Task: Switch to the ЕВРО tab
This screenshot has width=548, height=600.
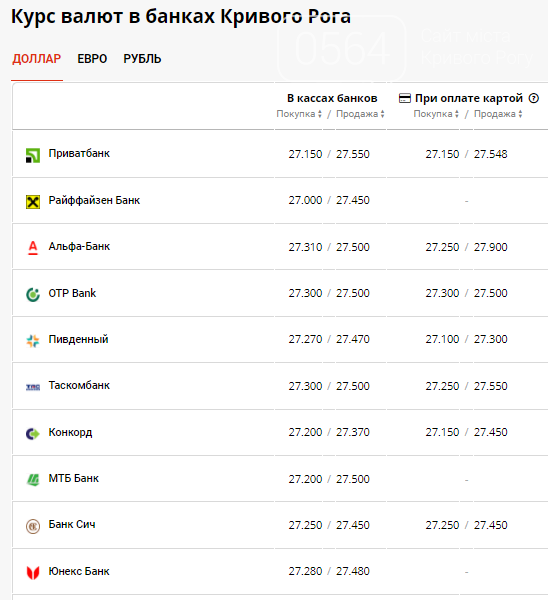Action: point(92,59)
